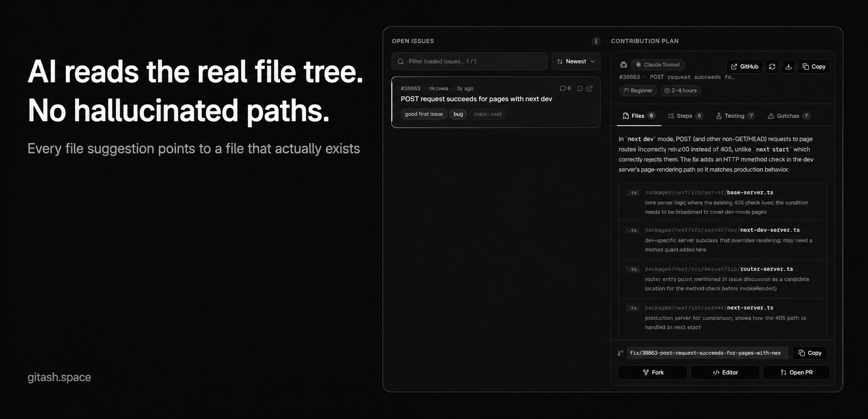This screenshot has height=419, width=868.
Task: Click the Beginner difficulty badge
Action: (x=638, y=90)
